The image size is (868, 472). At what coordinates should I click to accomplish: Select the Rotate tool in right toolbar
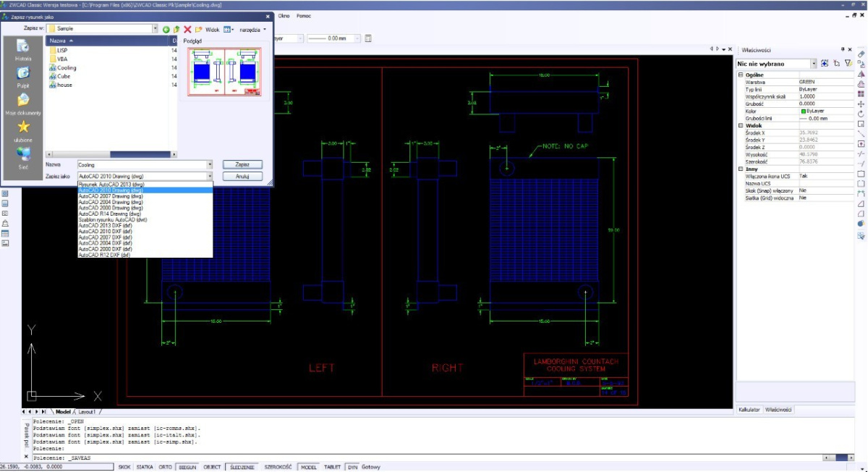pyautogui.click(x=861, y=114)
